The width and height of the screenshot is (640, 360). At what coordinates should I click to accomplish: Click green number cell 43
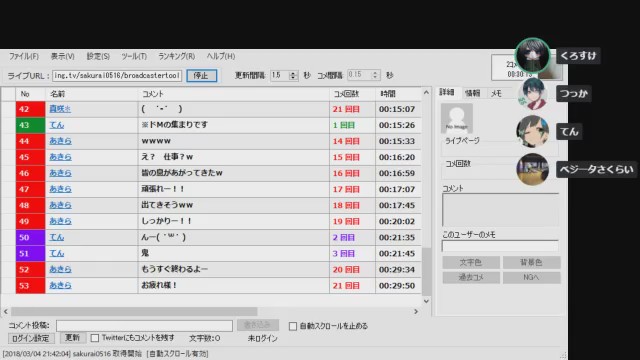point(30,125)
